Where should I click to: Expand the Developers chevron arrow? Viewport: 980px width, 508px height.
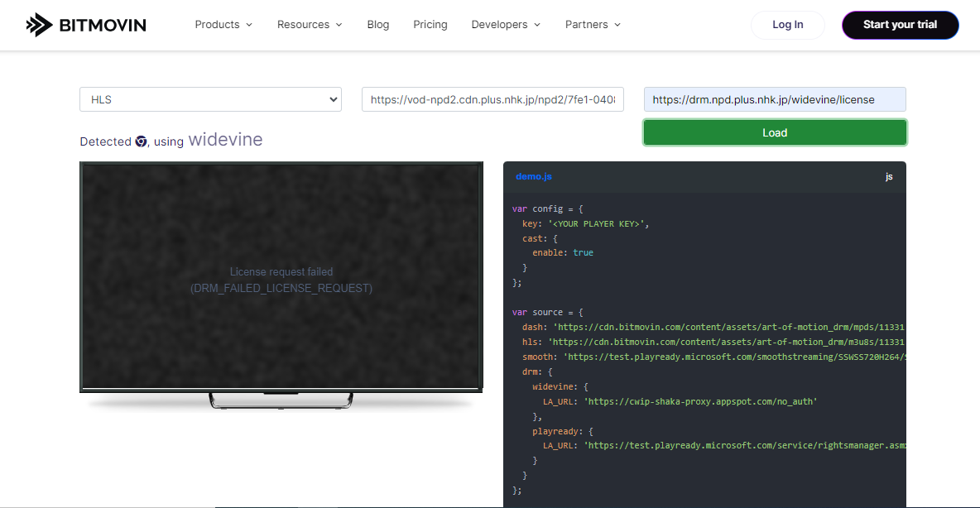pyautogui.click(x=537, y=25)
